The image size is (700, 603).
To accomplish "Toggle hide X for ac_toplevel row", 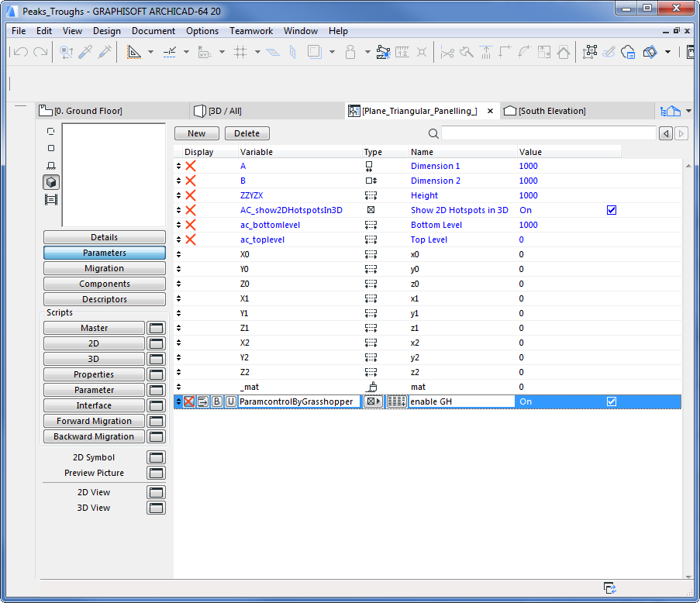I will 191,239.
